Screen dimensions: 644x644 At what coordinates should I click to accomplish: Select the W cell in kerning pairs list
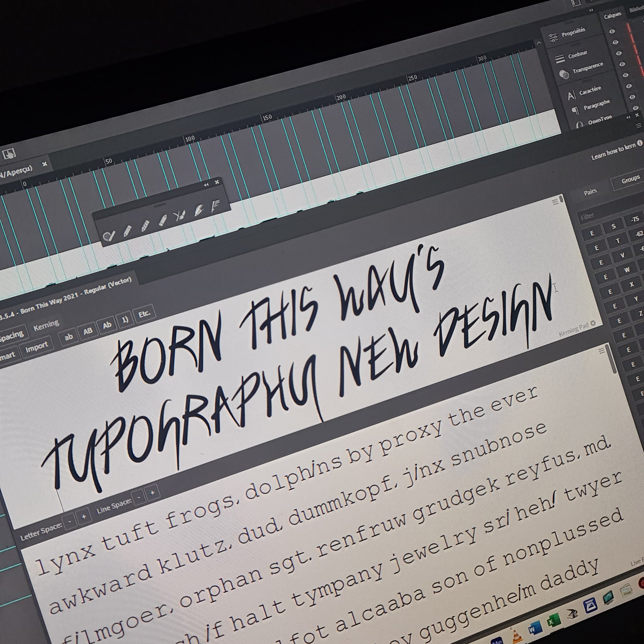click(x=627, y=270)
